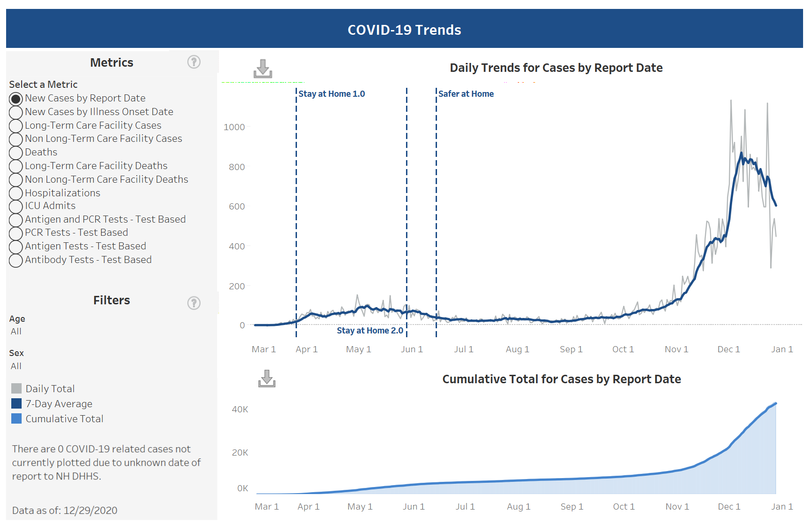The width and height of the screenshot is (812, 526).
Task: Open the Sex filter dropdown set to All
Action: point(16,366)
